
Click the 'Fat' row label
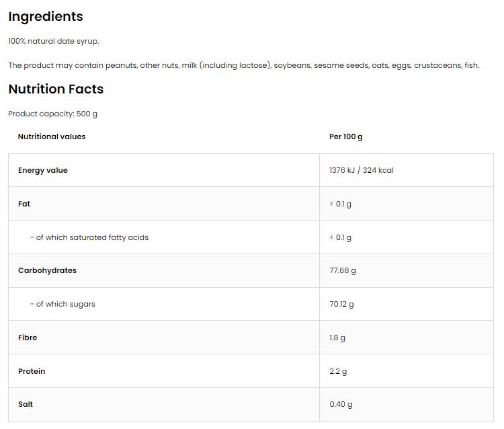pos(24,204)
